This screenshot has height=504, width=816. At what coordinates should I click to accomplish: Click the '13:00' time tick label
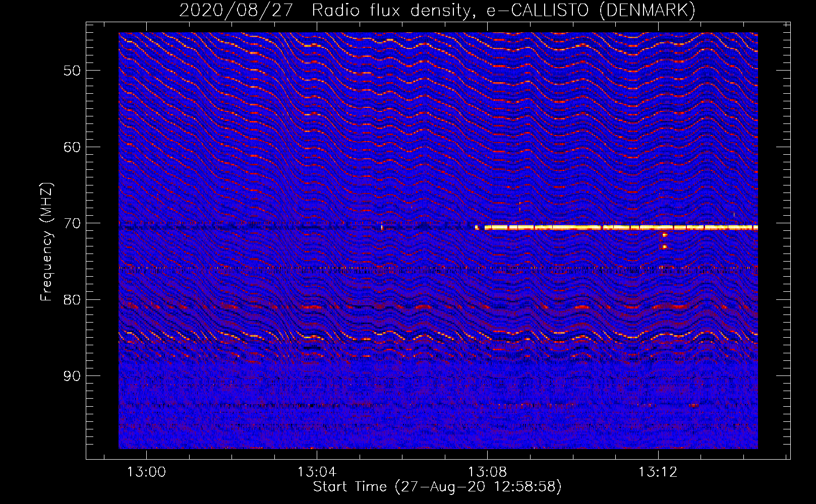[x=146, y=472]
